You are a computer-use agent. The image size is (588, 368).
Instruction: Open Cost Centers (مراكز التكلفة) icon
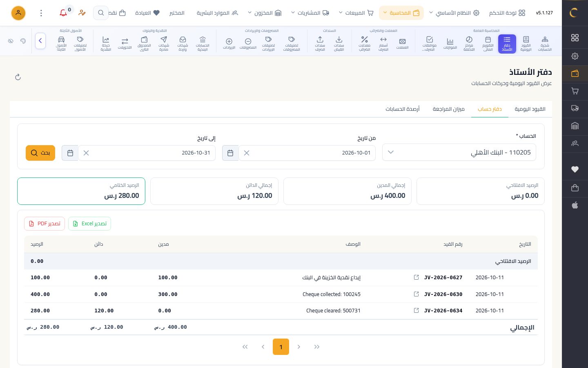pos(469,44)
